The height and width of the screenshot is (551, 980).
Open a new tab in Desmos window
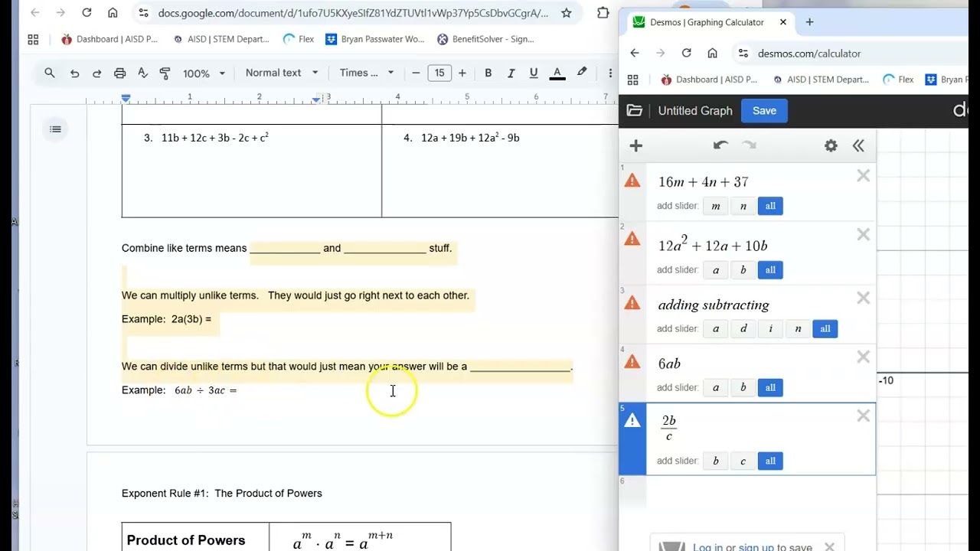point(810,22)
